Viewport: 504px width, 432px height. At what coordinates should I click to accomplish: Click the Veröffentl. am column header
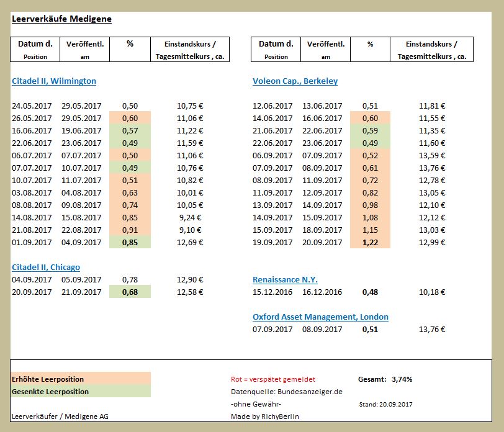click(85, 49)
